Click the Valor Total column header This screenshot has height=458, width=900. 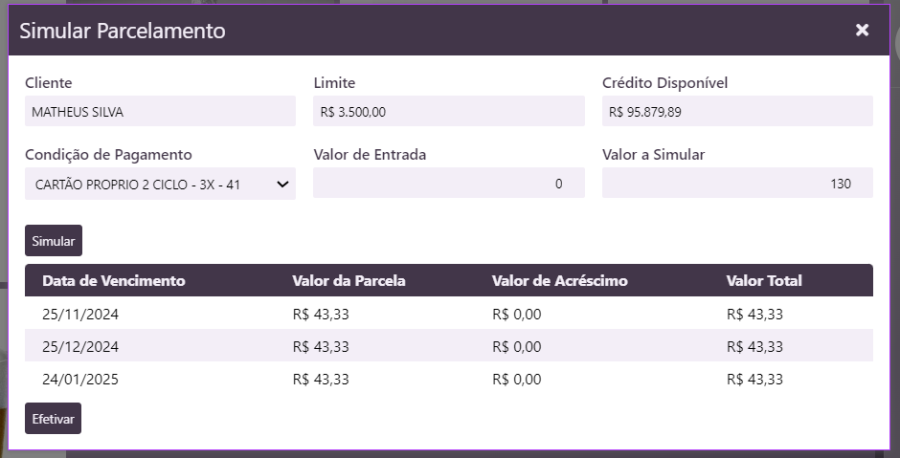[764, 281]
